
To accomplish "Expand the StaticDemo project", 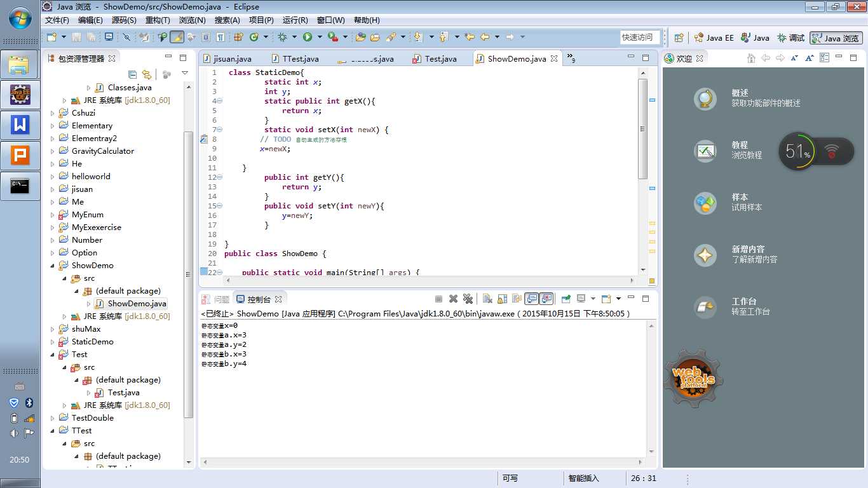I will point(53,342).
